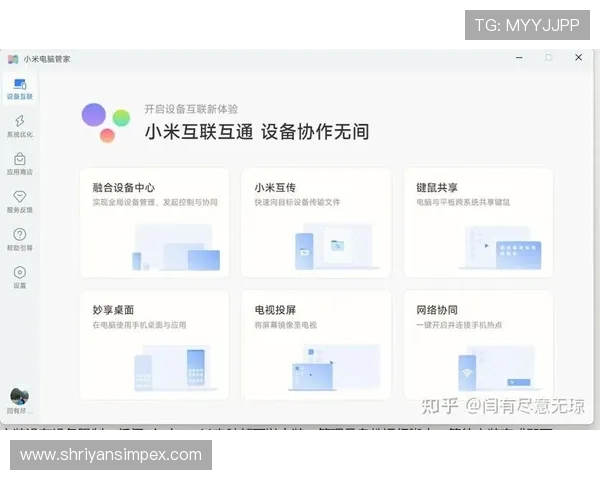
Task: Open the 妙享桌面 card
Action: [154, 345]
